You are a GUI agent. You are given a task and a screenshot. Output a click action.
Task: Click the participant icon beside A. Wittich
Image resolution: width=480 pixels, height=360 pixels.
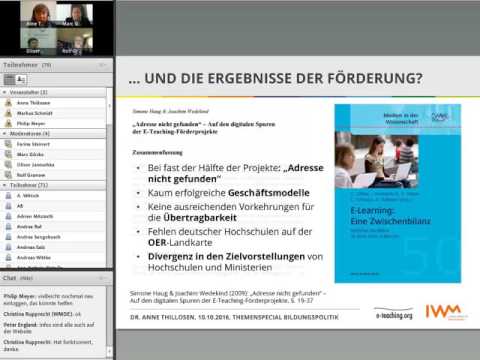point(8,196)
